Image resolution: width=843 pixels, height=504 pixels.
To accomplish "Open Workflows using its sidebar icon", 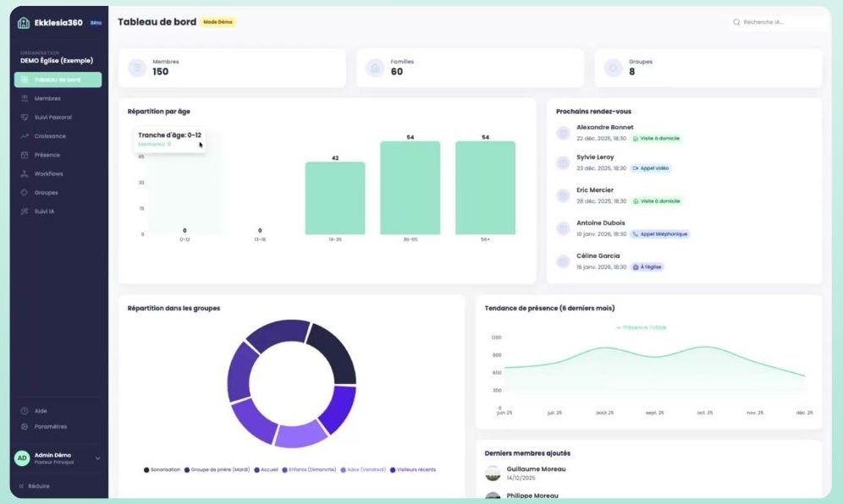I will coord(25,174).
